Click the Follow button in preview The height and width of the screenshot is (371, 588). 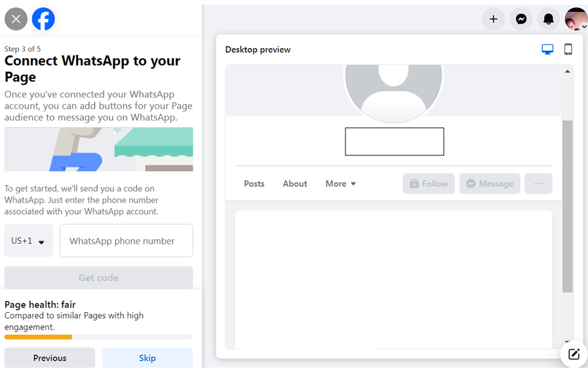pyautogui.click(x=429, y=184)
